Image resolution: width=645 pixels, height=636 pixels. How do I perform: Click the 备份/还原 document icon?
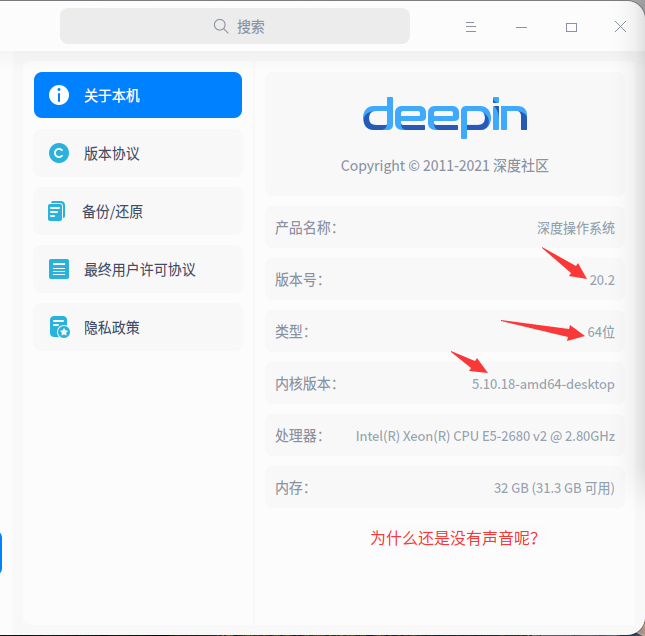click(x=57, y=211)
